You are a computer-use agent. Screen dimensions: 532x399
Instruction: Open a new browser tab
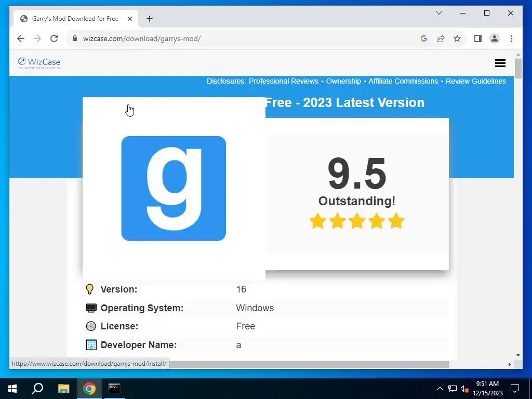coord(150,19)
